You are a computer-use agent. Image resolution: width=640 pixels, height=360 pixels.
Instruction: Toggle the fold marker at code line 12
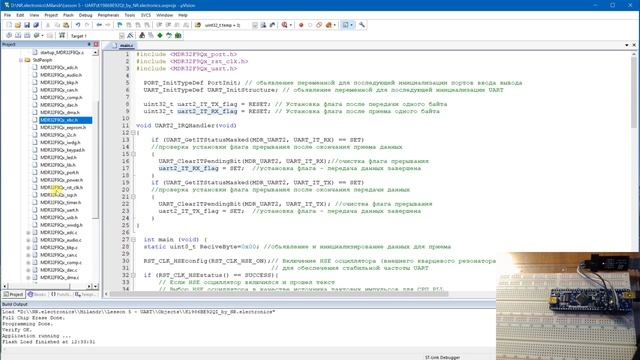coord(133,133)
